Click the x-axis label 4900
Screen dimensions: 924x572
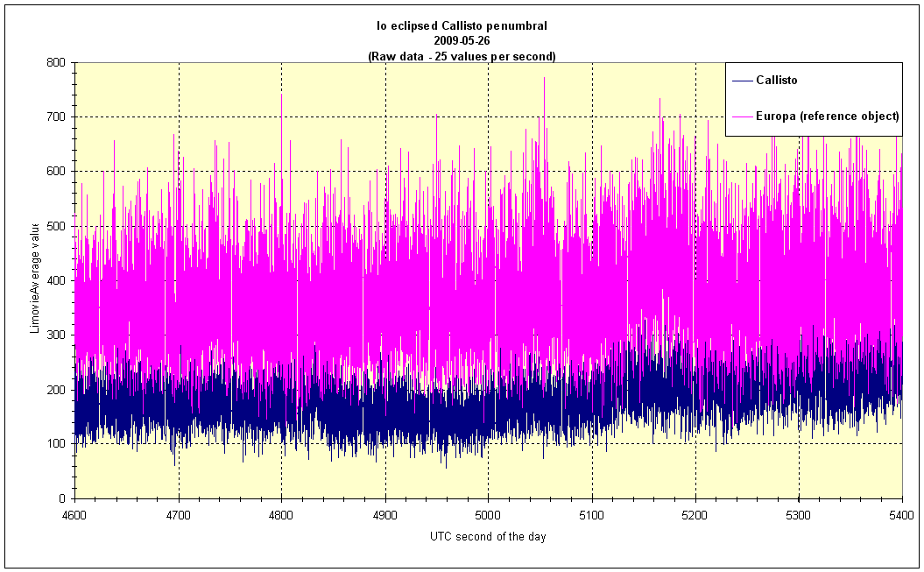pyautogui.click(x=385, y=515)
